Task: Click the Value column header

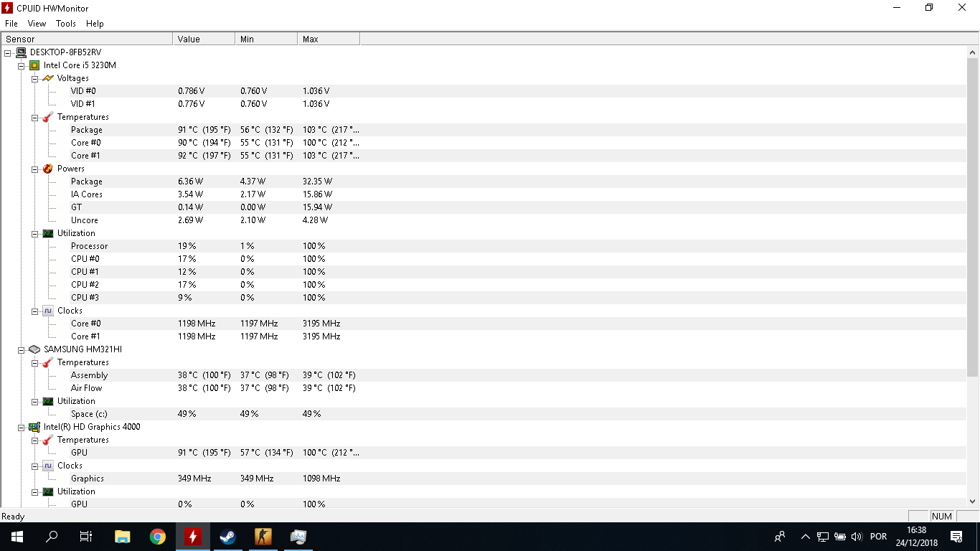Action: point(204,39)
